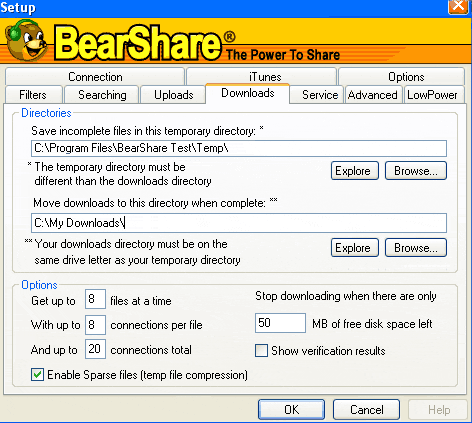Select the Options tab
This screenshot has height=423, width=472.
406,77
